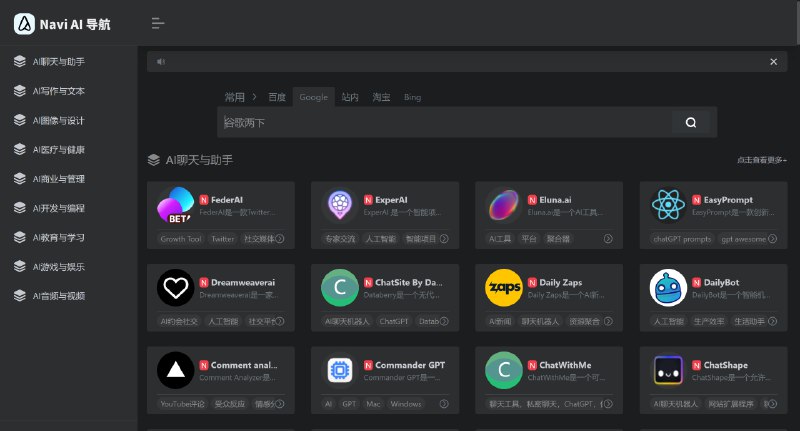Close the announcement bar
The image size is (800, 431).
tap(773, 62)
